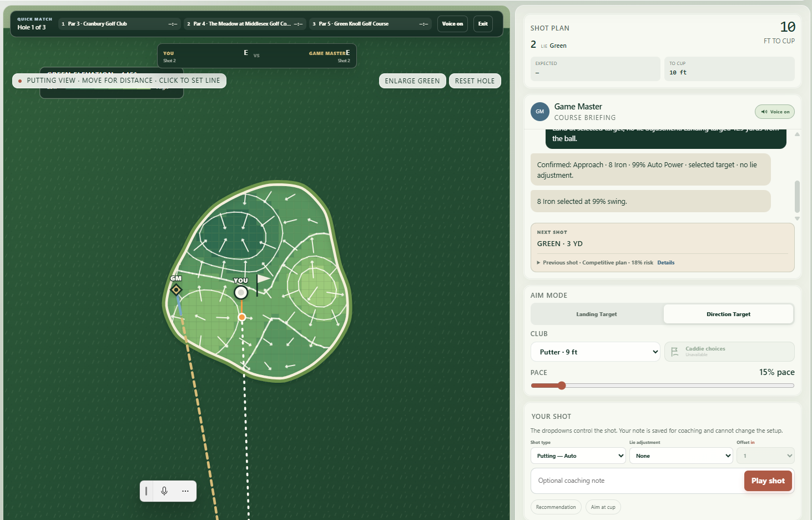
Task: Click the pace slider handle
Action: pyautogui.click(x=562, y=386)
